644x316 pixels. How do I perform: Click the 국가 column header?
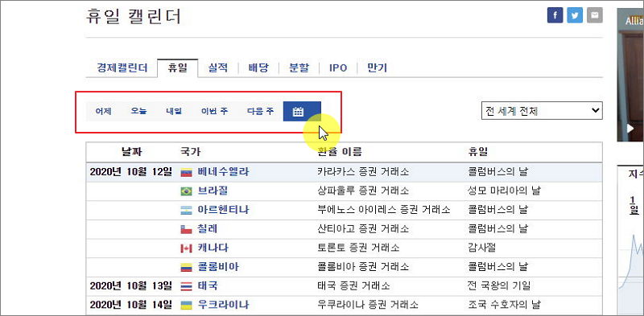pos(190,152)
